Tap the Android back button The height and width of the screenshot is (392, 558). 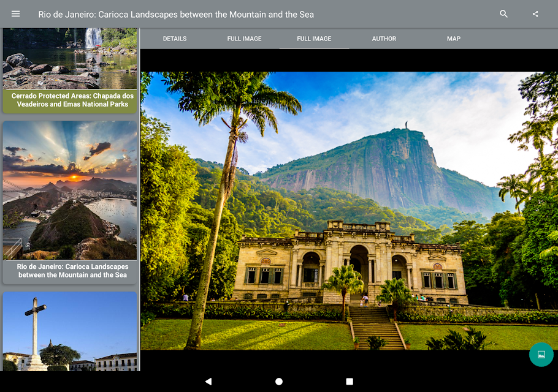click(x=208, y=382)
